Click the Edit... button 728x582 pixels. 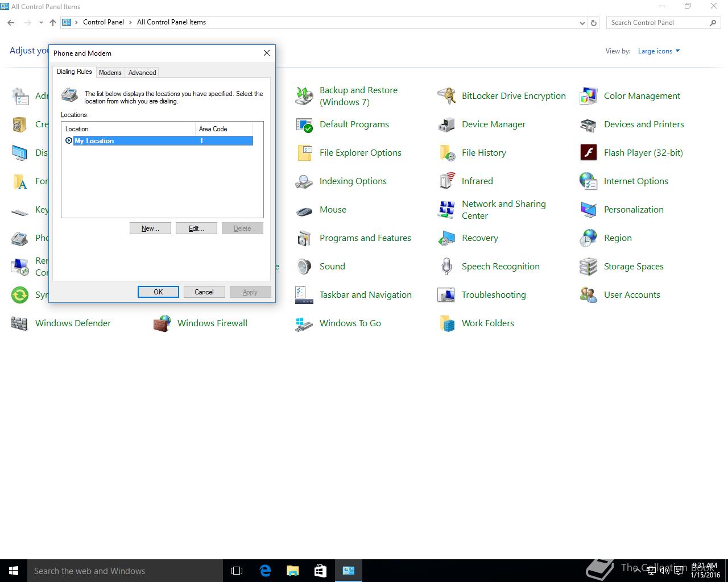[196, 228]
